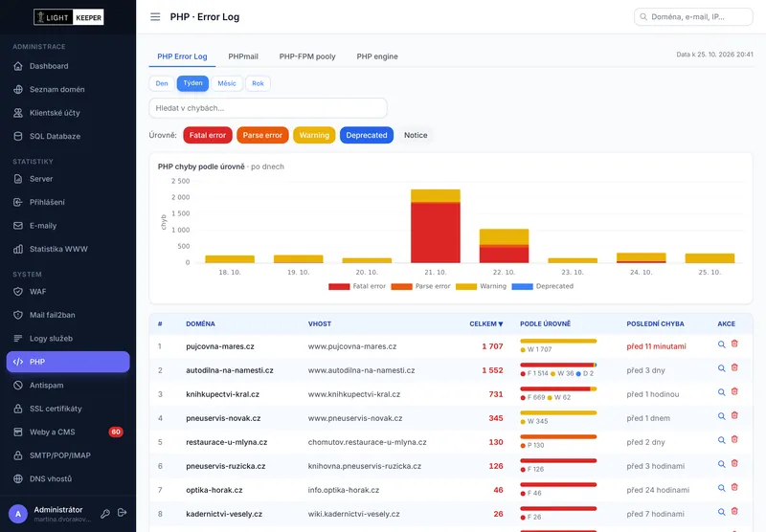
Task: Click the 21. 10. chart bar
Action: tap(436, 226)
